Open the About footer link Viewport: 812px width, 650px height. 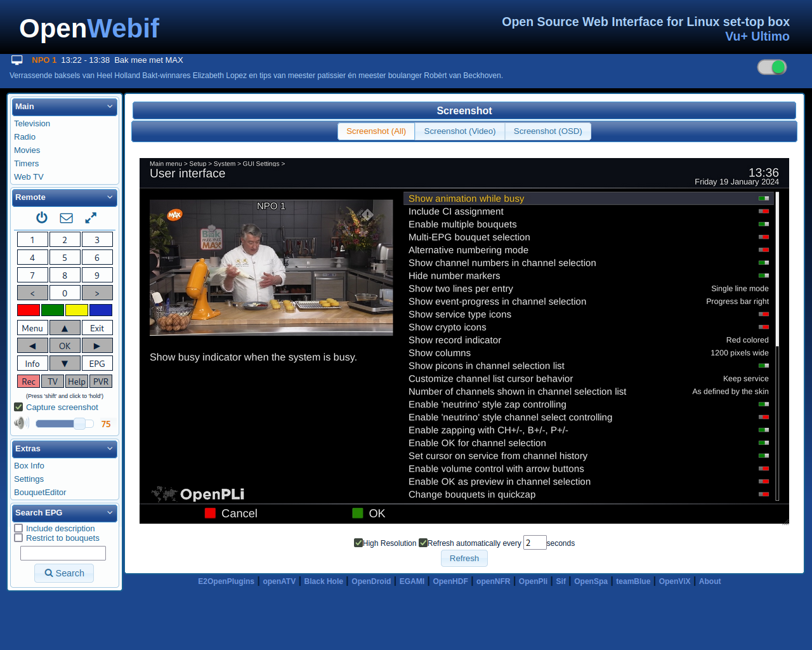coord(710,581)
